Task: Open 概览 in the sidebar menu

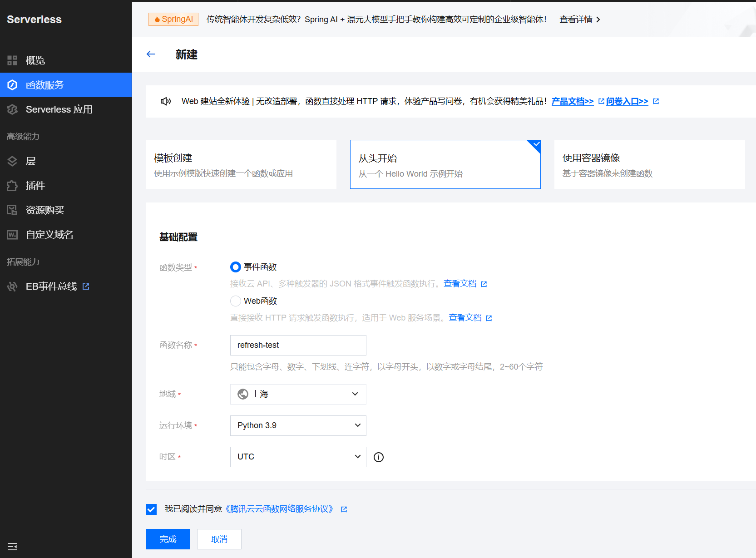Action: coord(66,60)
